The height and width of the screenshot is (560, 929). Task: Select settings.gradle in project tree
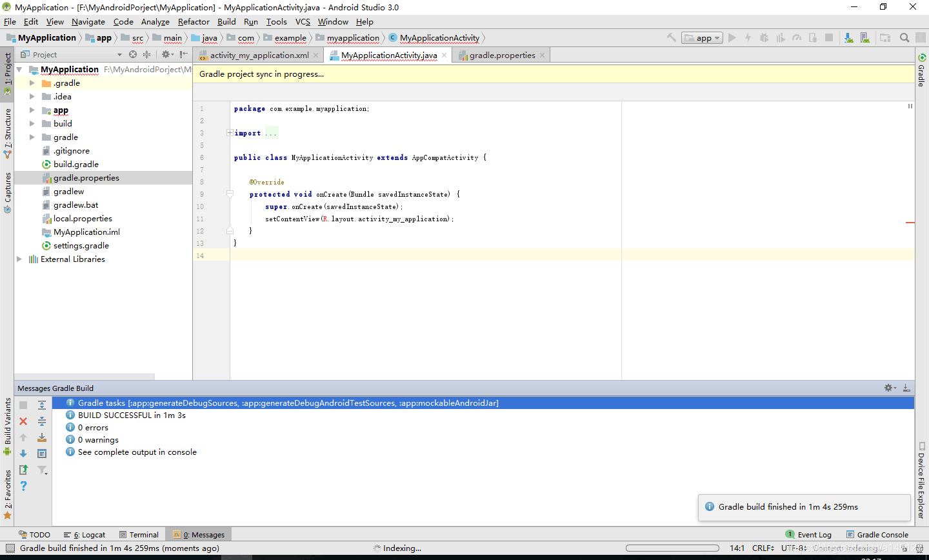(81, 246)
